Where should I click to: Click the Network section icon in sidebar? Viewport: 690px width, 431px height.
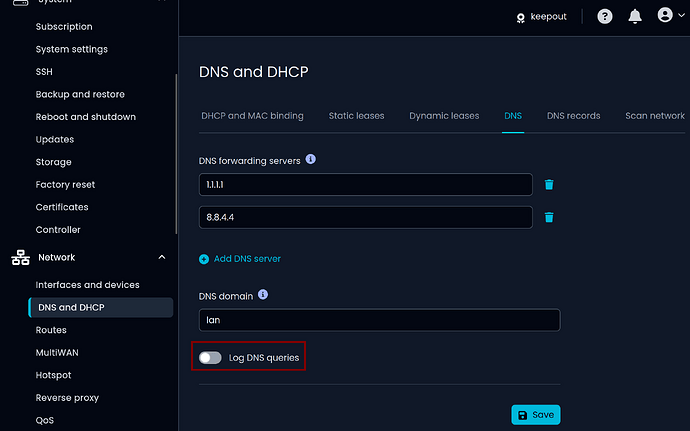point(20,257)
